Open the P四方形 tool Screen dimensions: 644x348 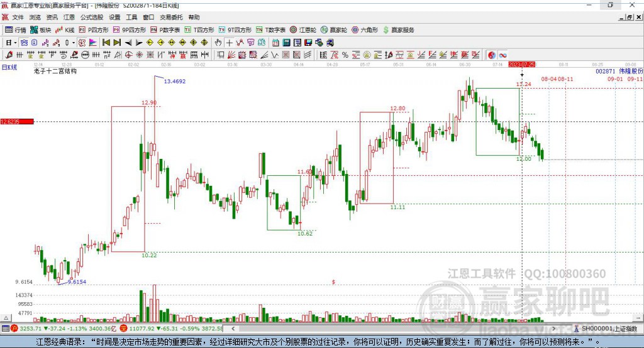click(94, 30)
